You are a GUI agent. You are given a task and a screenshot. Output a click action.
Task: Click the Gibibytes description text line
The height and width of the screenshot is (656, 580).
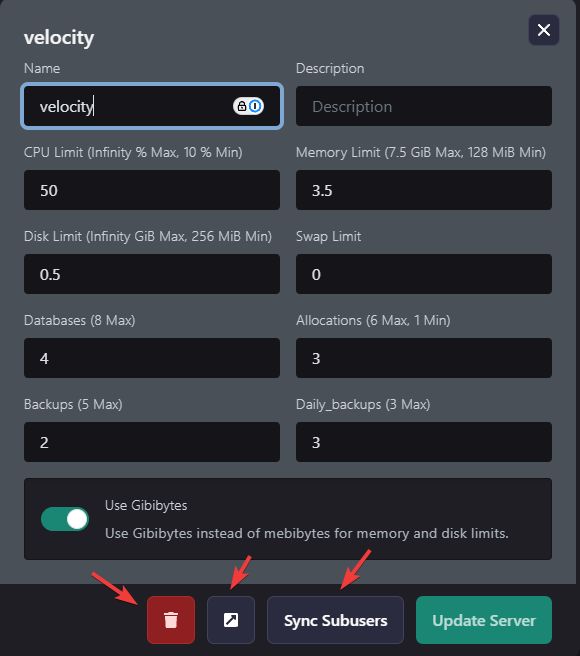pos(307,533)
